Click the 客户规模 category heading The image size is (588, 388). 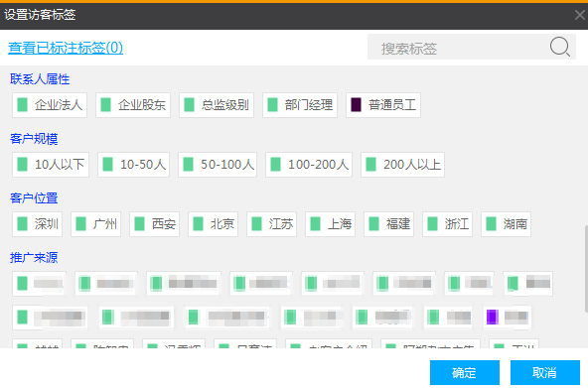click(34, 139)
